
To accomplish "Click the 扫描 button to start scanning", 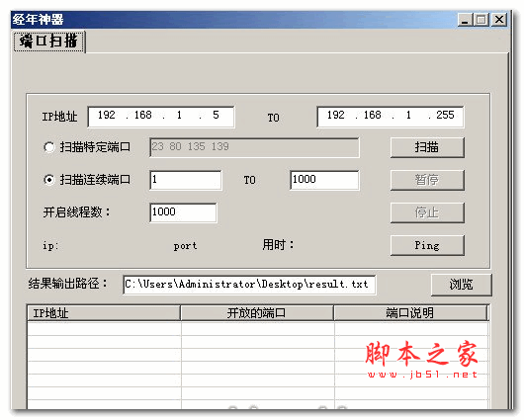I will [x=427, y=147].
